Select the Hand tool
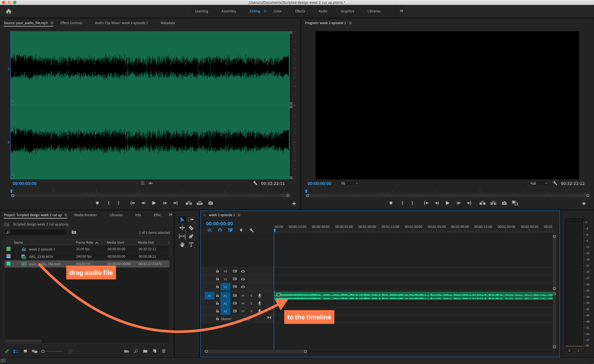This screenshot has height=364, width=594. (x=182, y=245)
